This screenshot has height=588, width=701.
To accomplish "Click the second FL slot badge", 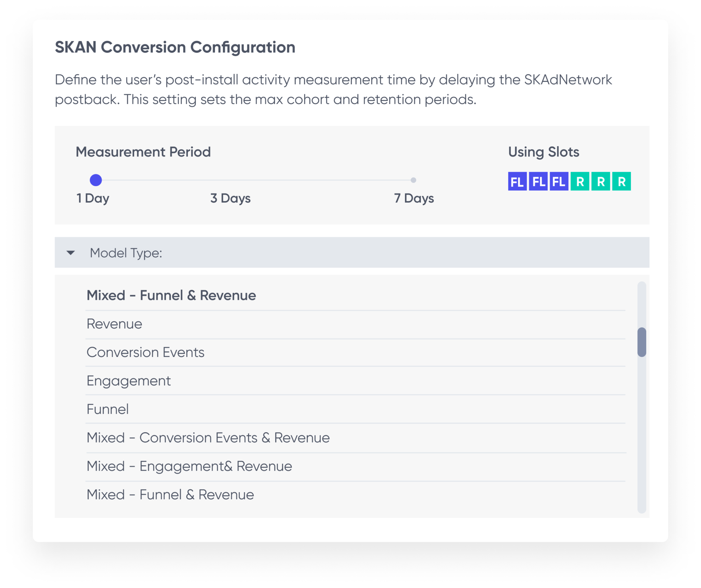I will 538,181.
